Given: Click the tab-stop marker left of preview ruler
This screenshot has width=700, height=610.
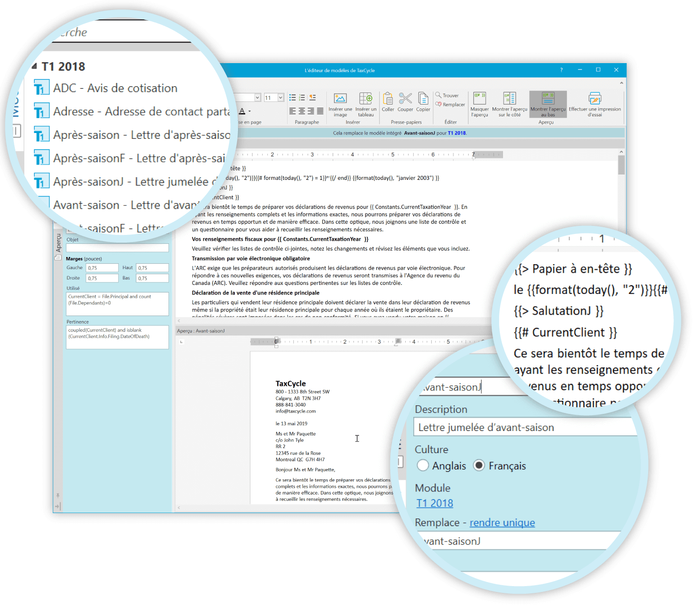Looking at the screenshot, I should [181, 342].
